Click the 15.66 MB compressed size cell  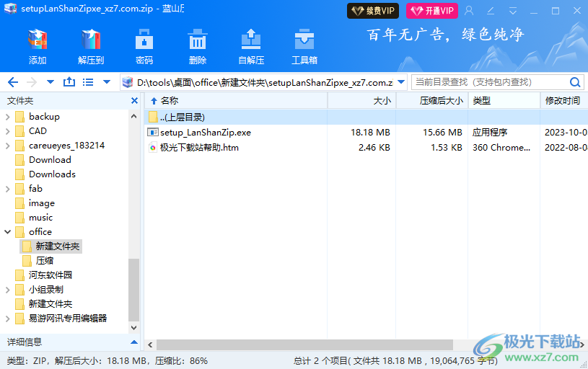442,132
